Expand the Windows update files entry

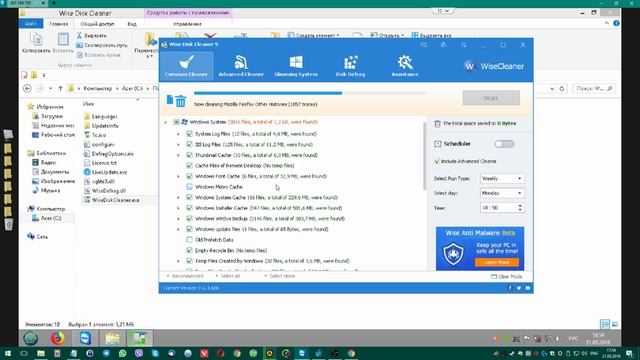178,229
